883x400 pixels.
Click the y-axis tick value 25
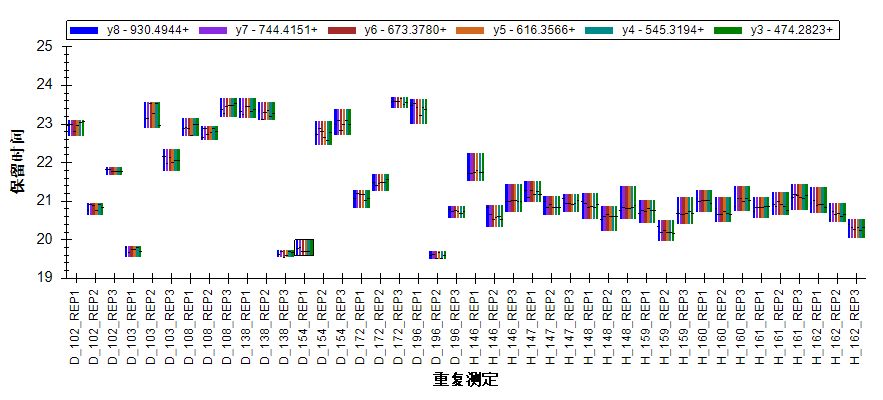tap(43, 46)
